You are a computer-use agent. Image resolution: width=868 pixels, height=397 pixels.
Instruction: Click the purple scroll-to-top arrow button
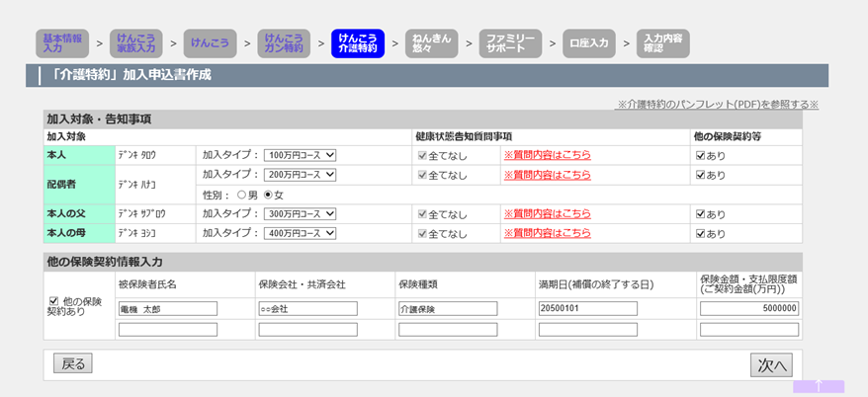818,386
